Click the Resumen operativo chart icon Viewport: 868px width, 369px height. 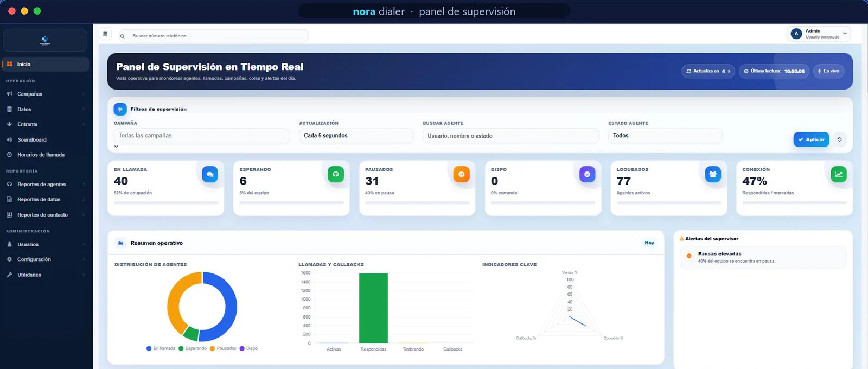120,243
